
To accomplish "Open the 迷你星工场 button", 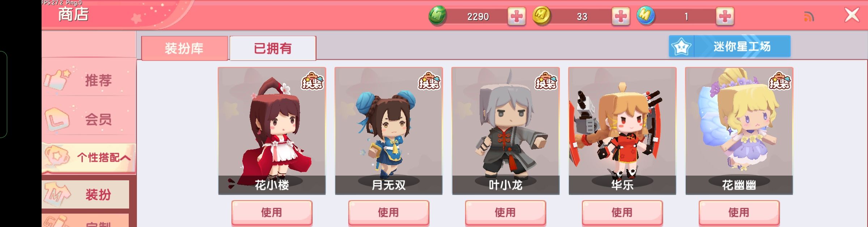I will point(729,46).
